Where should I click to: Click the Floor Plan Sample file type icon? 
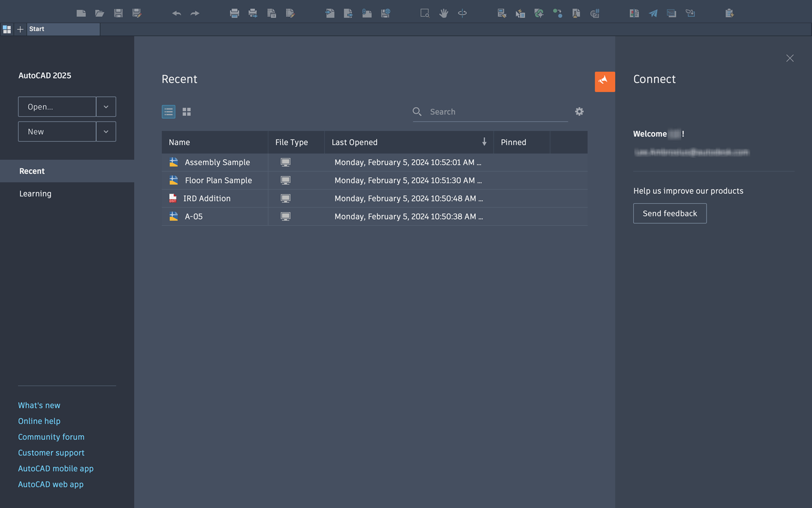tap(286, 180)
